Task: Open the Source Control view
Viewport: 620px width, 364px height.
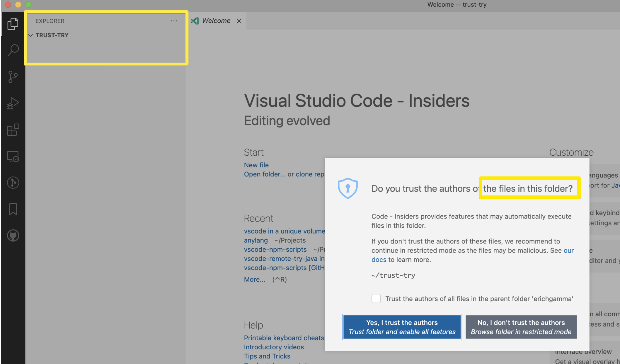Action: pyautogui.click(x=13, y=77)
